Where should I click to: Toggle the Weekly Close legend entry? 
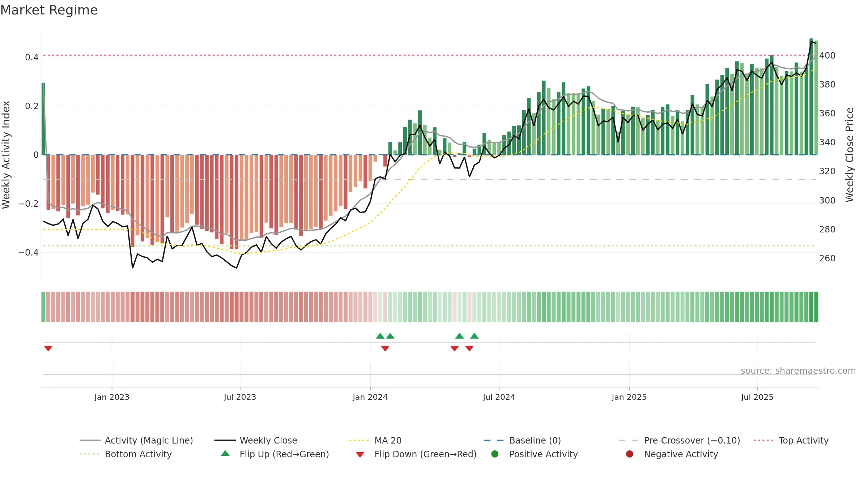click(x=256, y=440)
